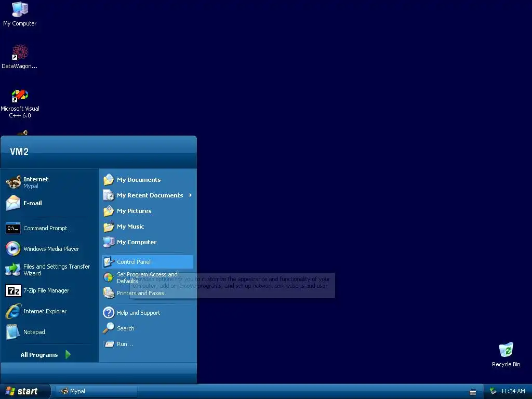Open Mypal Internet browser from Start menu

49,182
